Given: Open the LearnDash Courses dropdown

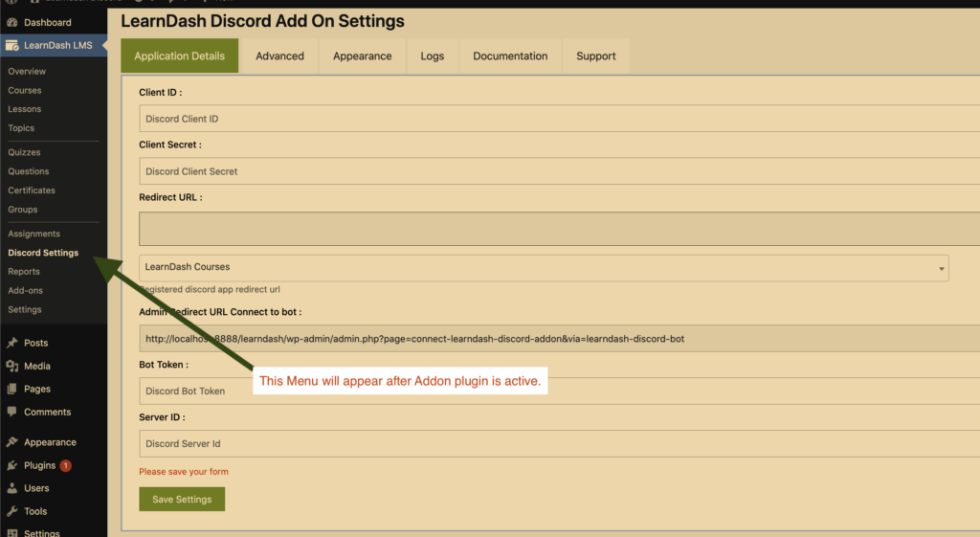Looking at the screenshot, I should pos(544,268).
